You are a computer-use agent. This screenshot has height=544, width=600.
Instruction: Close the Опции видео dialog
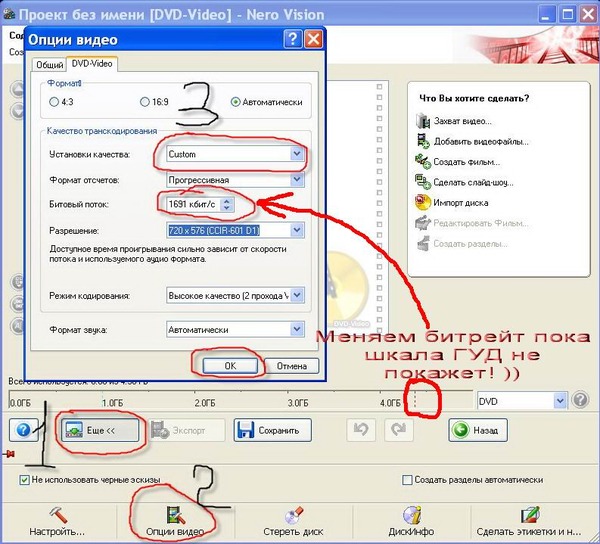click(x=313, y=39)
